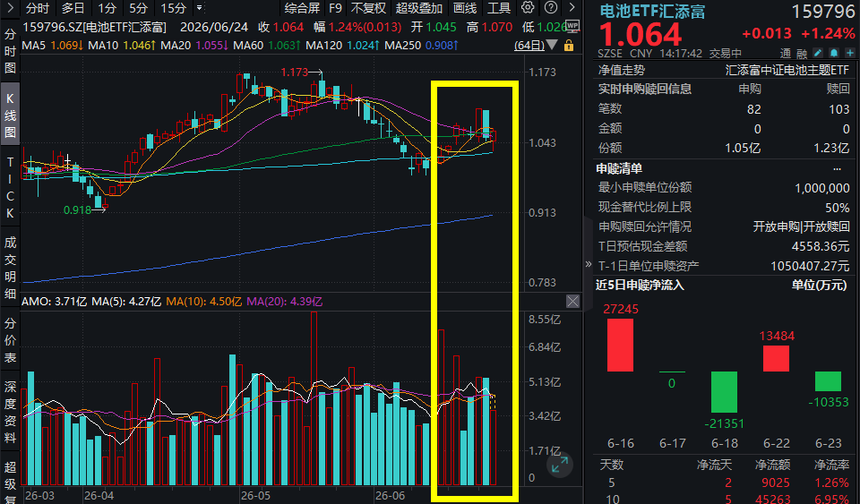This screenshot has height=504, width=860.
Task: Open 净值走势 row
Action: (724, 70)
